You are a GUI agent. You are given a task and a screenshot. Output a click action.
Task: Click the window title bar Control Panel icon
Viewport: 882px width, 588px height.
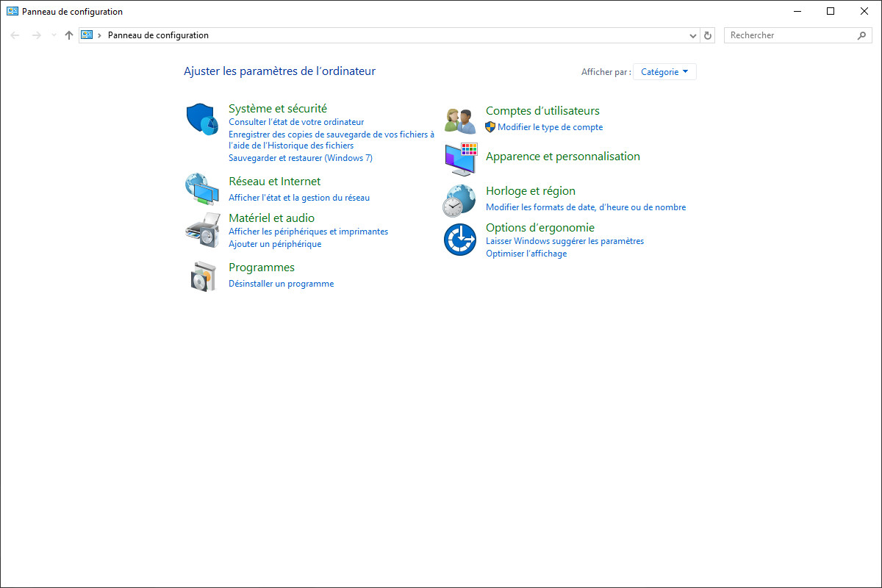(x=12, y=11)
